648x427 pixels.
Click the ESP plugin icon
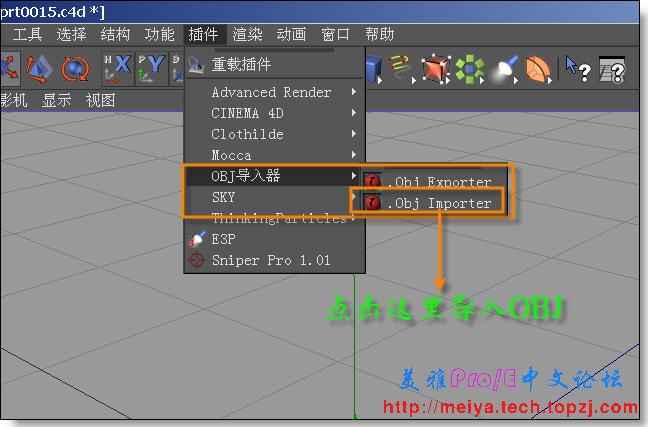197,239
